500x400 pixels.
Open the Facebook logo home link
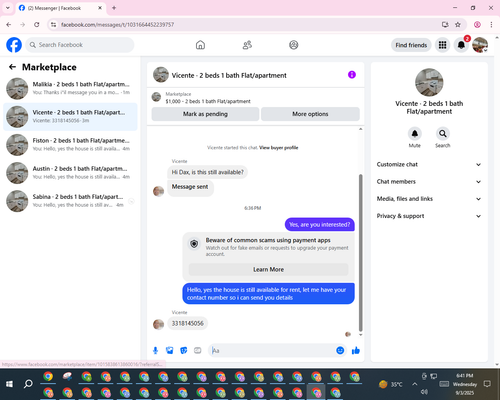click(14, 45)
